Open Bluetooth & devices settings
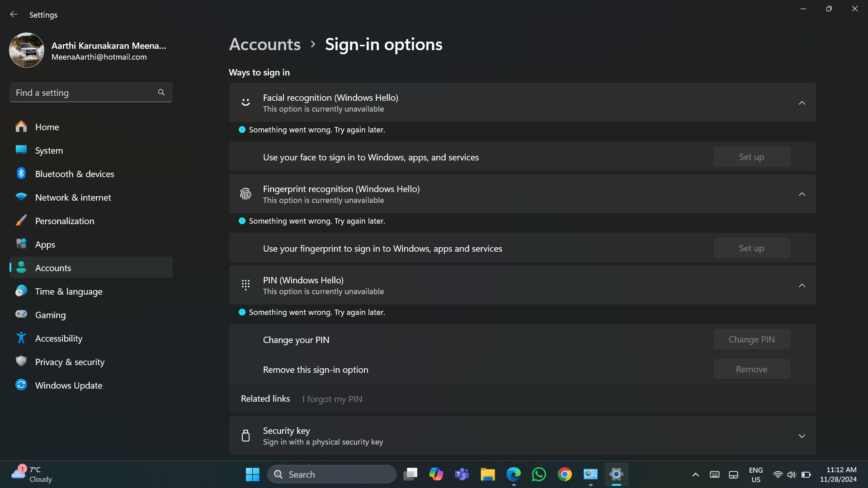This screenshot has height=488, width=868. pyautogui.click(x=91, y=174)
